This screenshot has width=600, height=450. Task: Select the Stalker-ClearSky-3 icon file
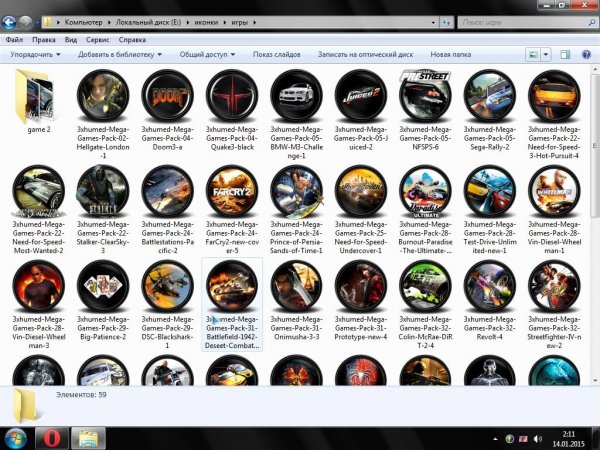103,209
